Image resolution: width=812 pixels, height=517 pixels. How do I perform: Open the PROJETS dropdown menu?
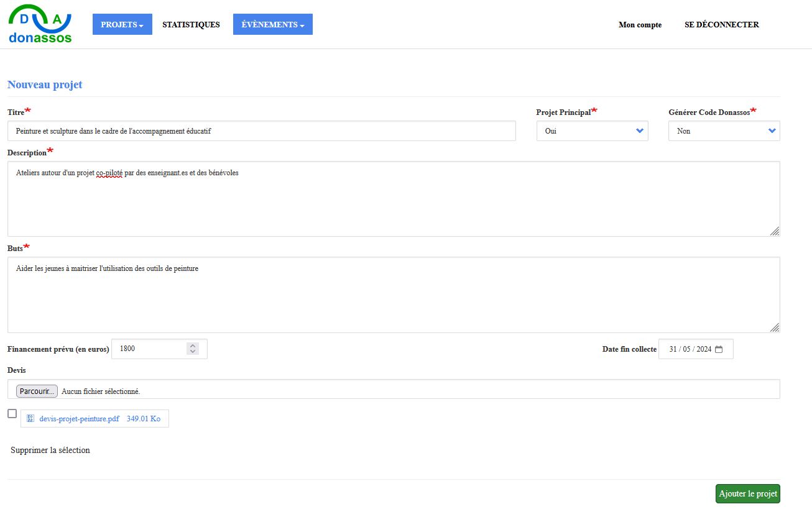122,25
